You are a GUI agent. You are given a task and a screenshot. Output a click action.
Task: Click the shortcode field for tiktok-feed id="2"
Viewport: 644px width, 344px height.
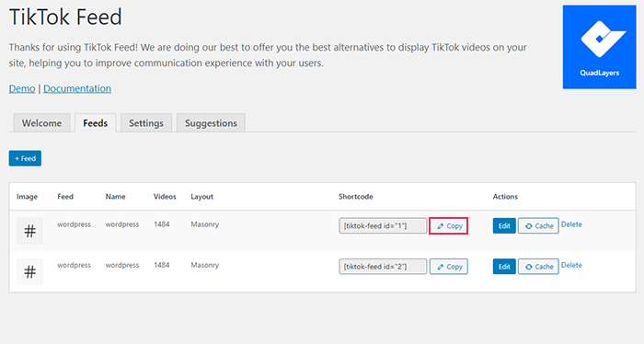tap(383, 267)
